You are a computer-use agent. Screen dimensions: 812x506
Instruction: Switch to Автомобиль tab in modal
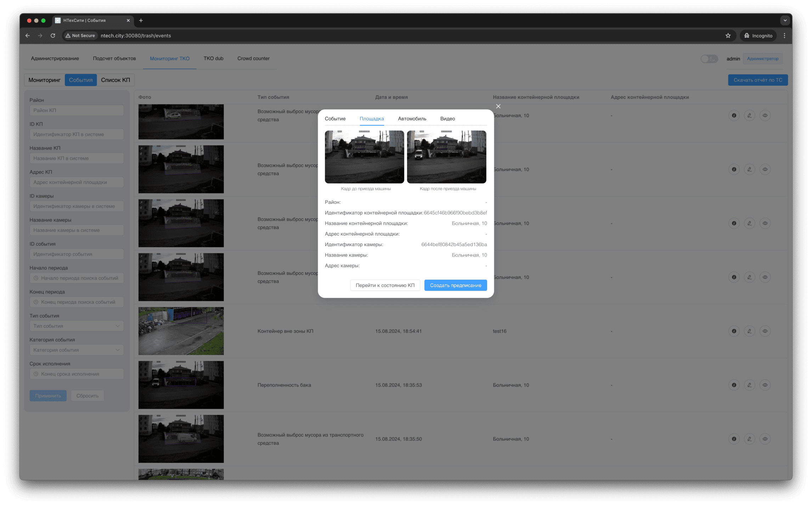412,119
